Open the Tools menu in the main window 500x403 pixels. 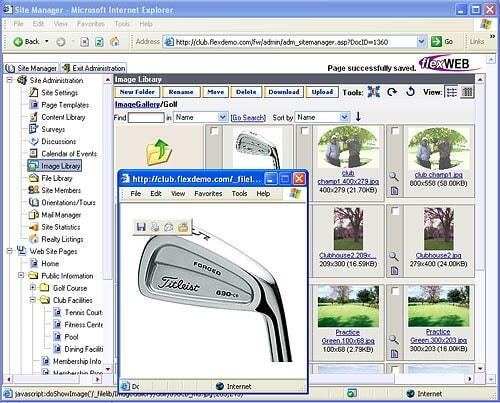(122, 24)
